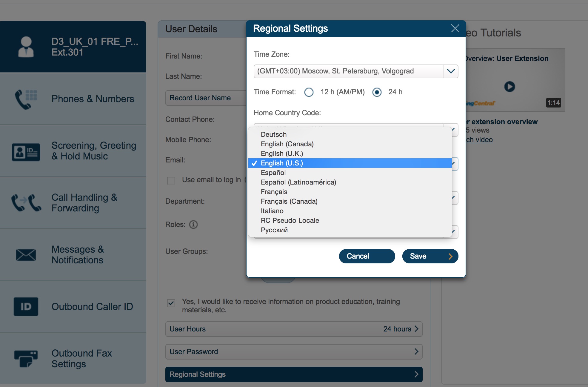Open Outbound Fax Settings section
Screen dimensions: 588x387
click(73, 359)
